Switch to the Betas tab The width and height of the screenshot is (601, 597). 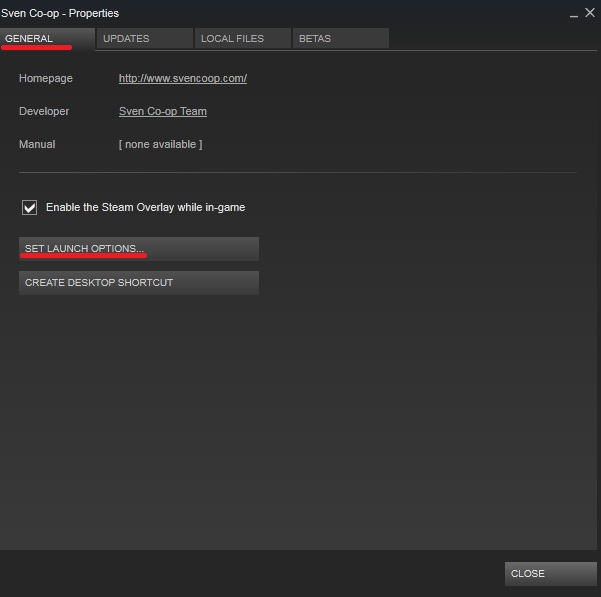pos(341,38)
